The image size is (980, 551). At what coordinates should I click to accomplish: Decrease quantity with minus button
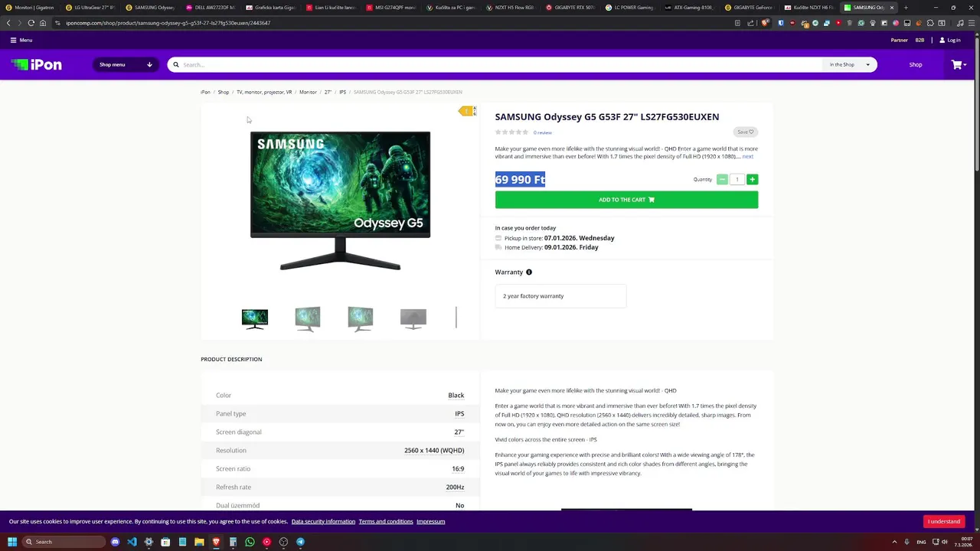[x=722, y=179]
